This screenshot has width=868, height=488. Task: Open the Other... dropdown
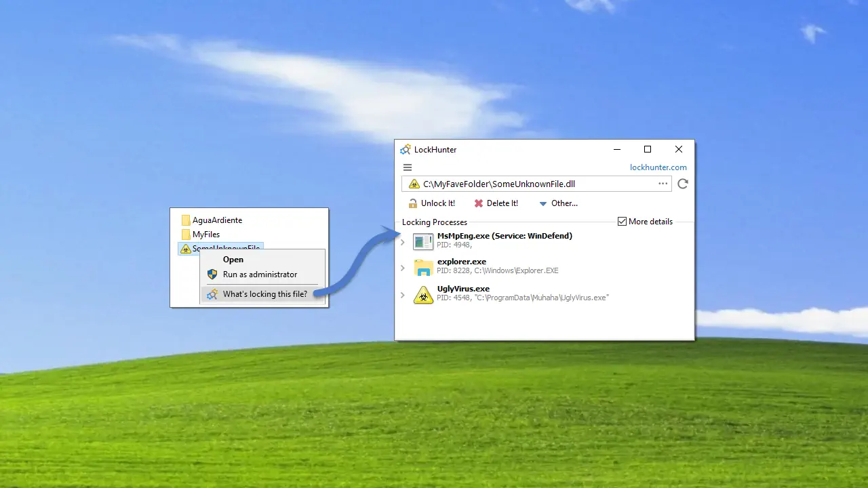[x=557, y=203]
